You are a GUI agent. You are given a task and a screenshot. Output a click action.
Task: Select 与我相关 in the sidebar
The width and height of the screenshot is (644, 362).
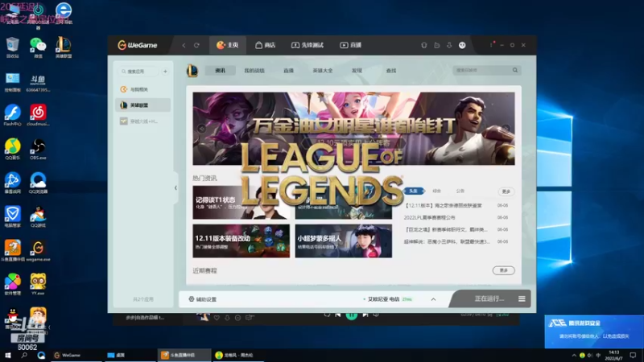(143, 89)
